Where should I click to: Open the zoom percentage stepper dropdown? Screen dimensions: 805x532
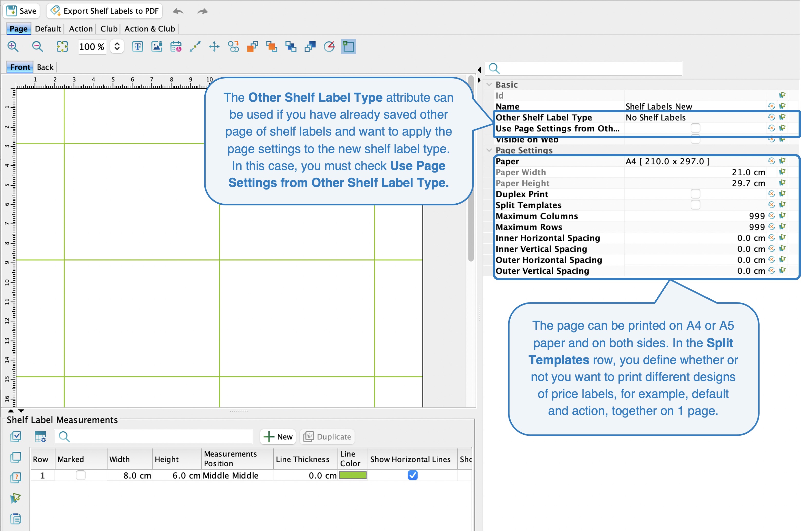(117, 46)
